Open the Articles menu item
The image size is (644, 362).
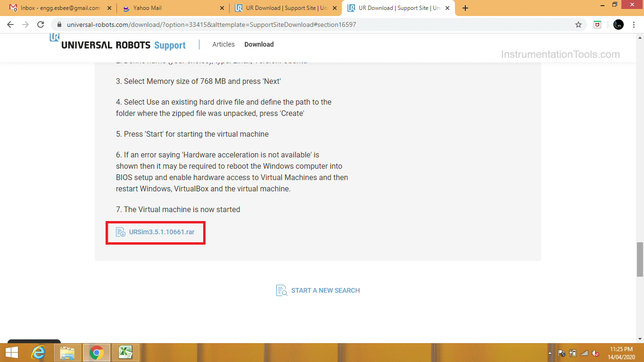(x=223, y=44)
